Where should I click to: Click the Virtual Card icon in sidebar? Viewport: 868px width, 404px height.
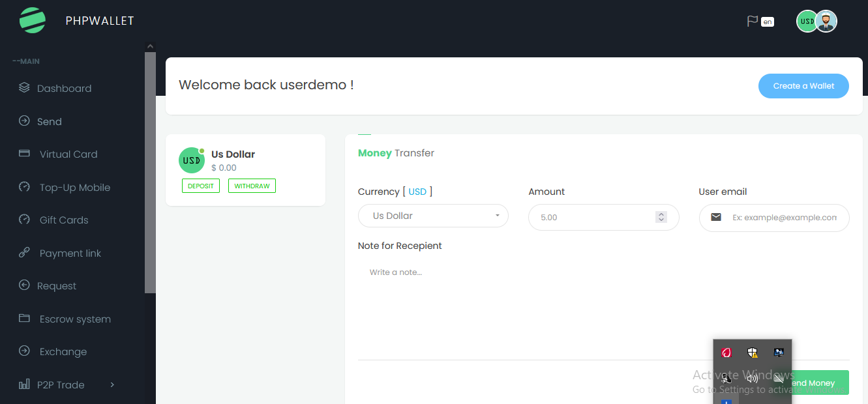coord(24,154)
